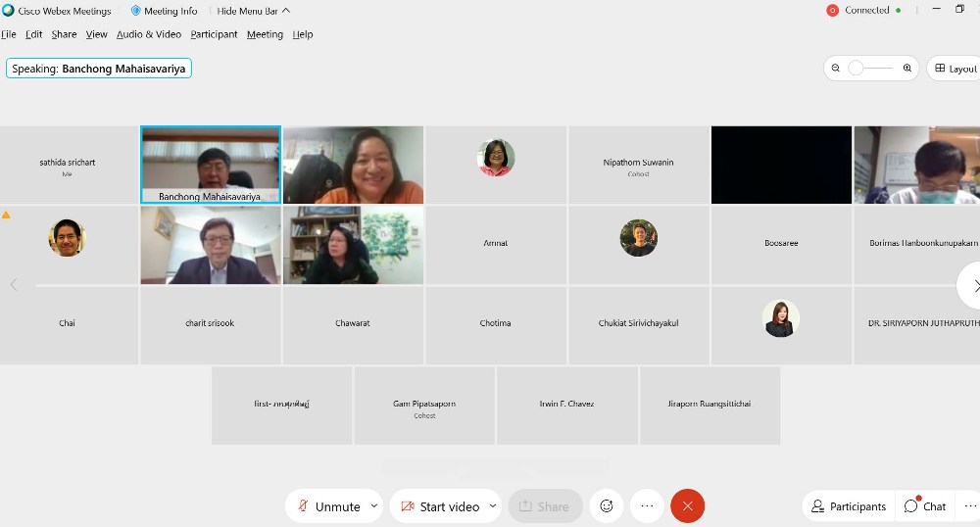Screen dimensions: 980x527
Task: Open the more options ellipsis button
Action: (x=647, y=506)
